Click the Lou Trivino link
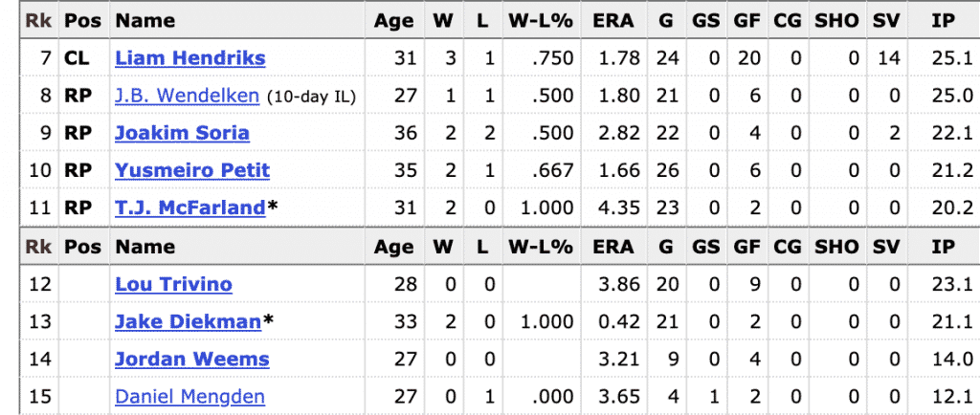 click(x=173, y=284)
